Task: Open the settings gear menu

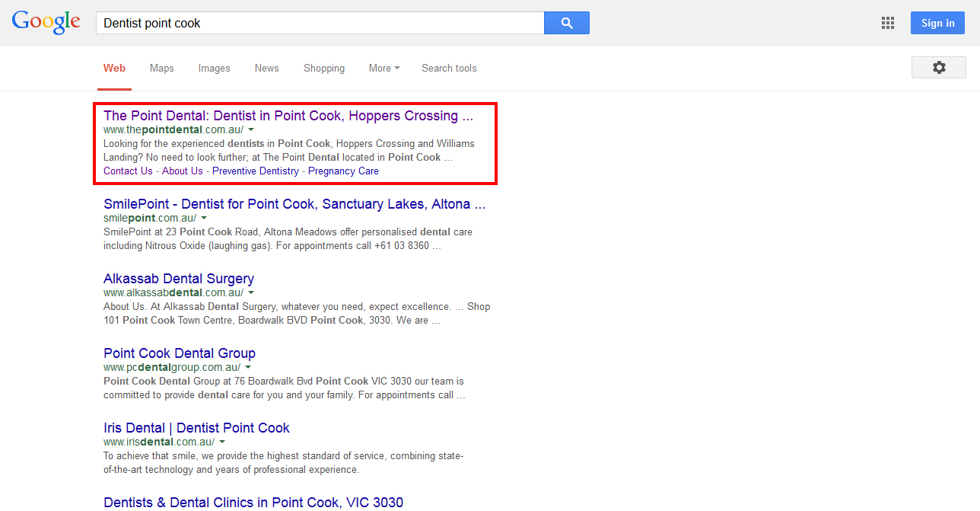Action: [939, 68]
